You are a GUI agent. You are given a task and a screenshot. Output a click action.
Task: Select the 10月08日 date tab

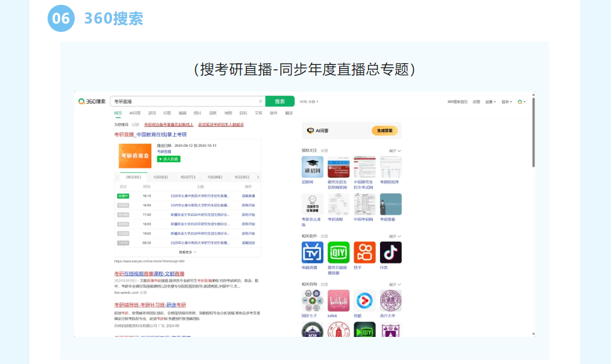[x=214, y=177]
